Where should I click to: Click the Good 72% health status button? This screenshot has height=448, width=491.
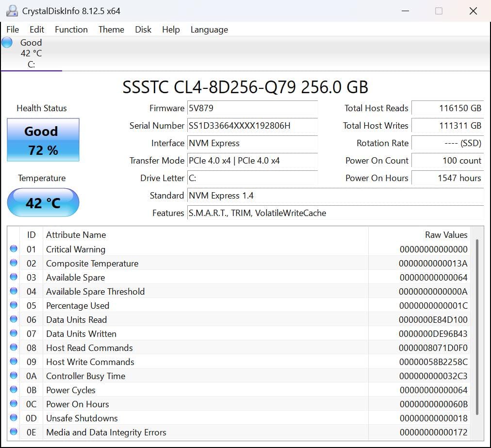pos(43,140)
